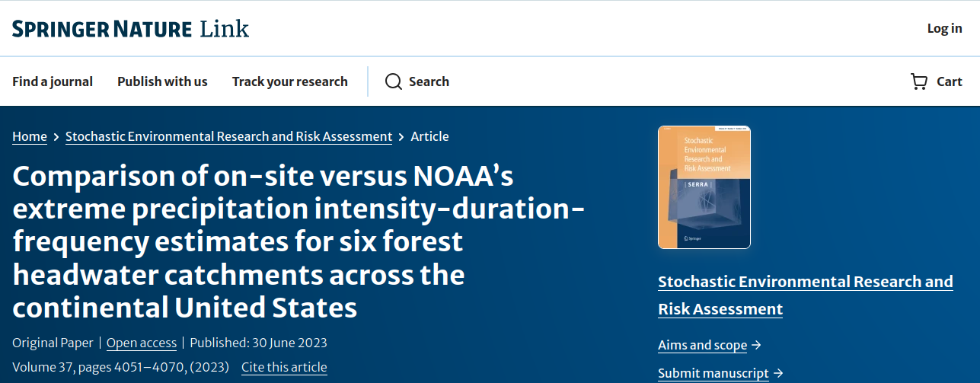The width and height of the screenshot is (980, 383).
Task: Click the Log in link
Action: click(944, 28)
